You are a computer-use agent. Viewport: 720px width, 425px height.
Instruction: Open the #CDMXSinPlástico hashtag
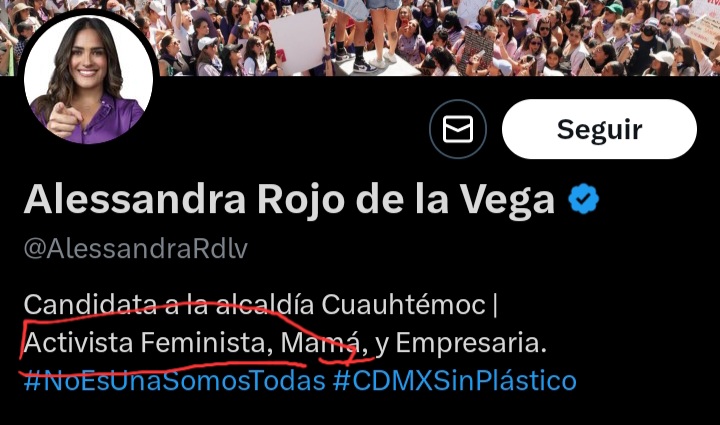pyautogui.click(x=455, y=381)
